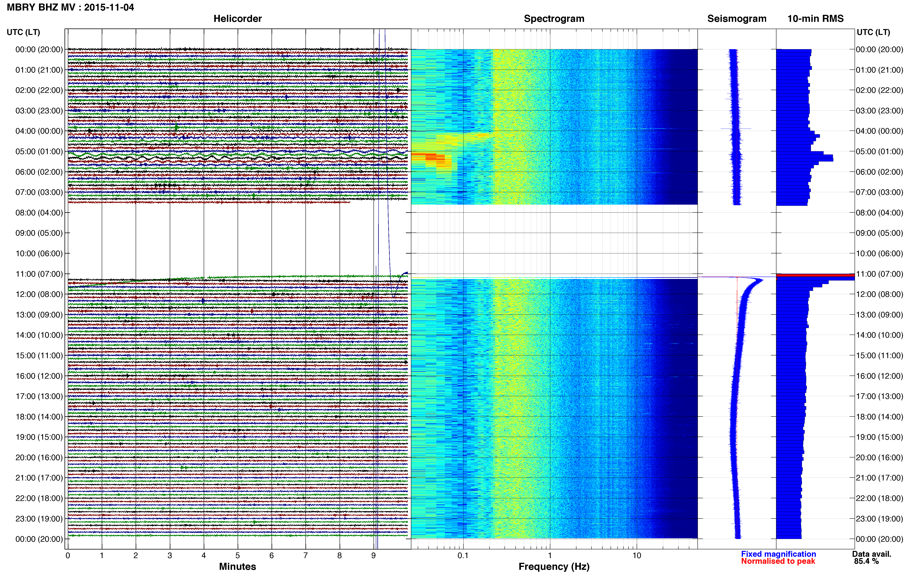Click the Seismogram panel heading
Image resolution: width=924 pixels, height=578 pixels.
click(737, 19)
